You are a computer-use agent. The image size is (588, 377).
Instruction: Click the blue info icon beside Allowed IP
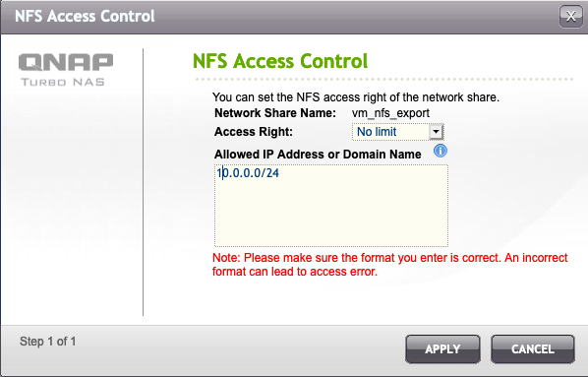pos(441,151)
